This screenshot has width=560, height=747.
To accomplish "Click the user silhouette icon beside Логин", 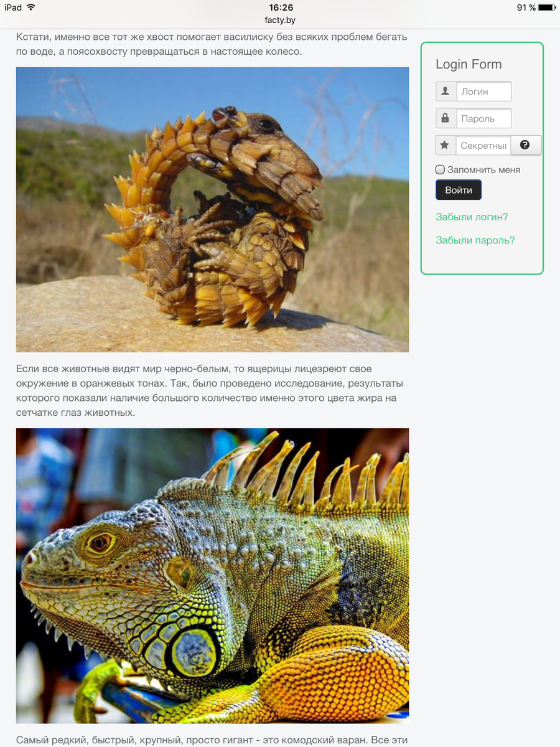I will (x=446, y=92).
